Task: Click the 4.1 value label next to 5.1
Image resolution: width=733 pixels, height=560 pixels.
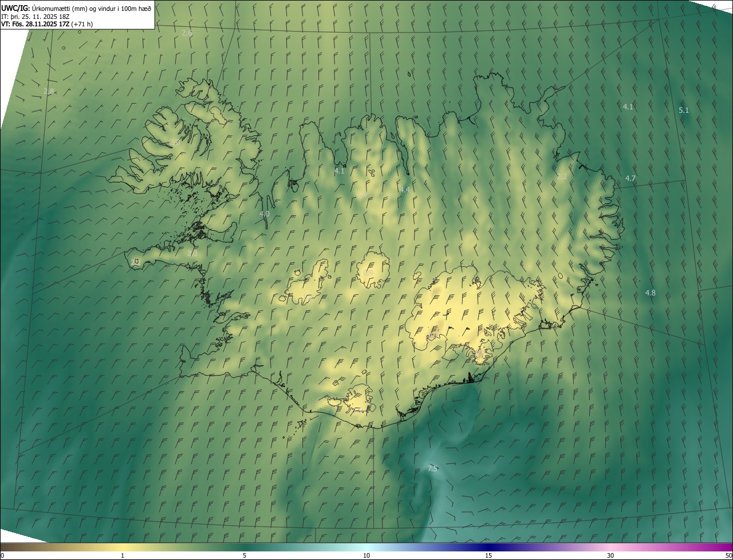Action: (628, 107)
